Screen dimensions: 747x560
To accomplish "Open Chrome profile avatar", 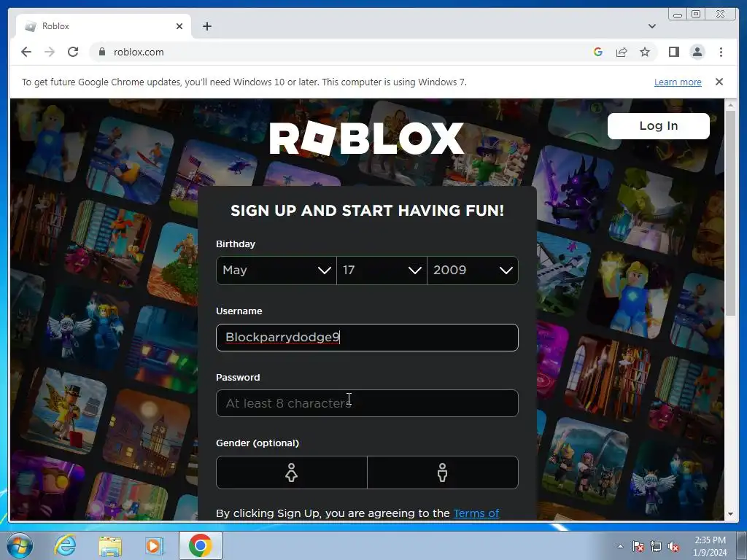I will point(697,52).
